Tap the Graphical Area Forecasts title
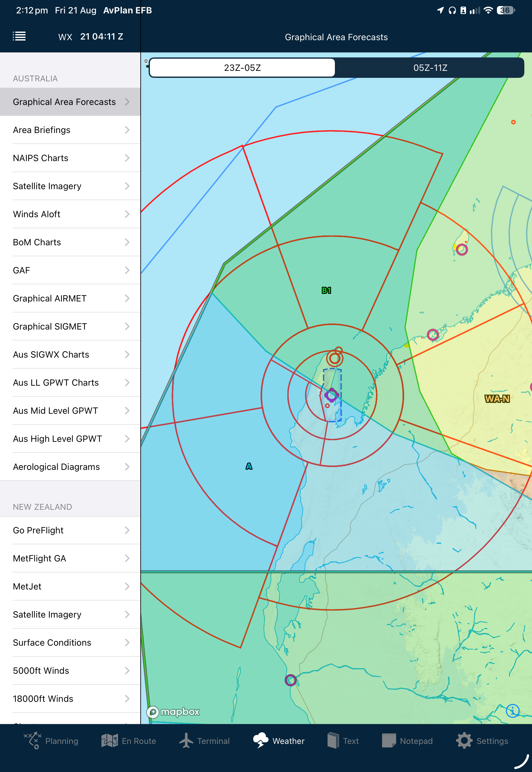This screenshot has width=532, height=772. [x=336, y=37]
